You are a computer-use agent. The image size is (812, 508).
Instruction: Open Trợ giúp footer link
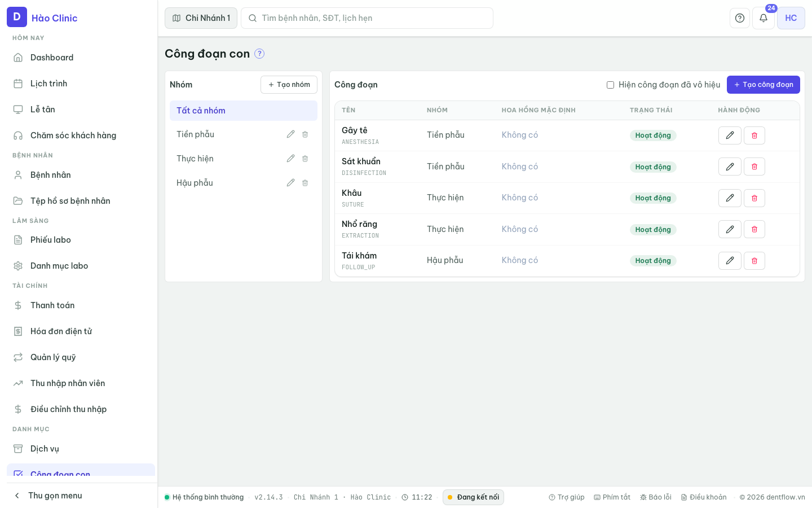pyautogui.click(x=567, y=497)
